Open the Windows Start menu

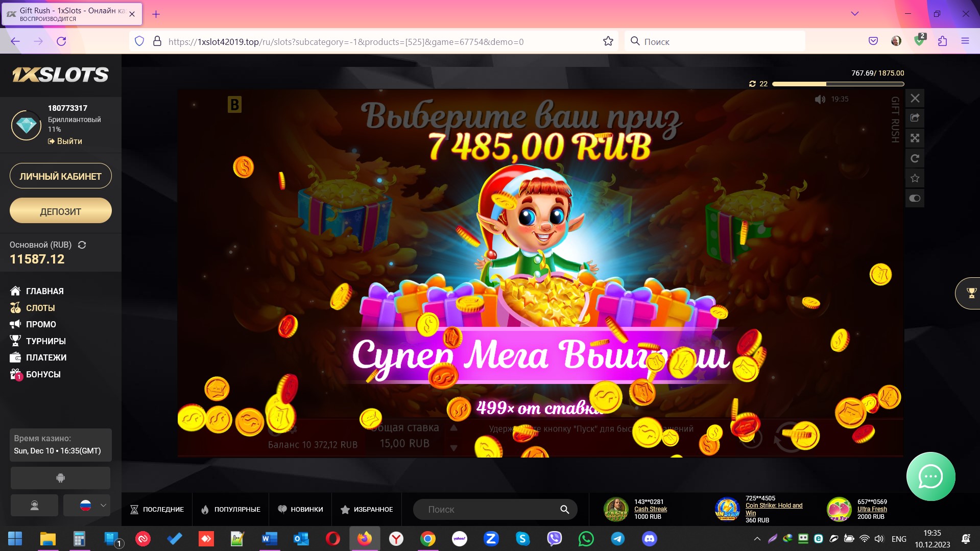[x=15, y=539]
